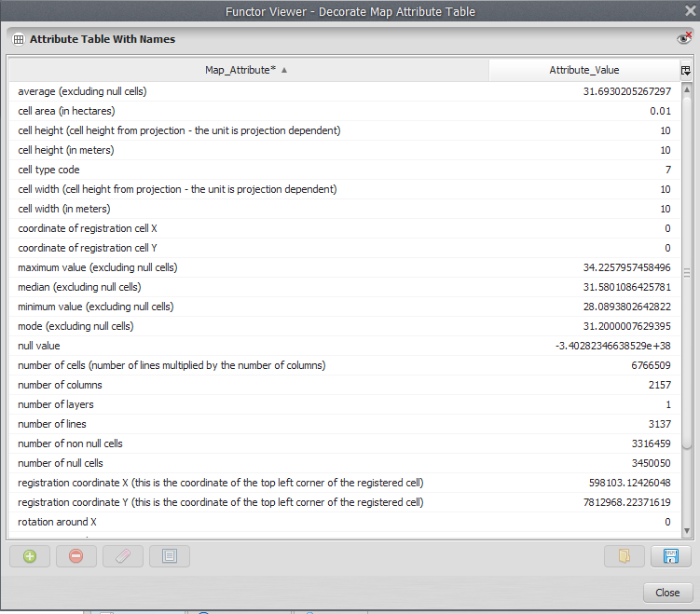Viewport: 700px width, 614px height.
Task: Click the save table floppy disk icon
Action: (x=670, y=556)
